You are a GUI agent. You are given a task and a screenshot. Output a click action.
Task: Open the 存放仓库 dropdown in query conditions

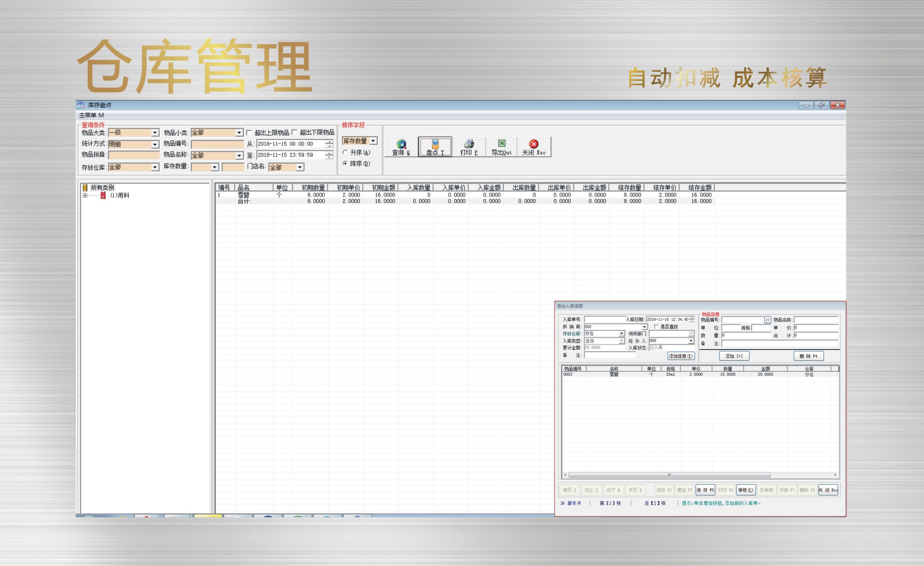coord(155,167)
